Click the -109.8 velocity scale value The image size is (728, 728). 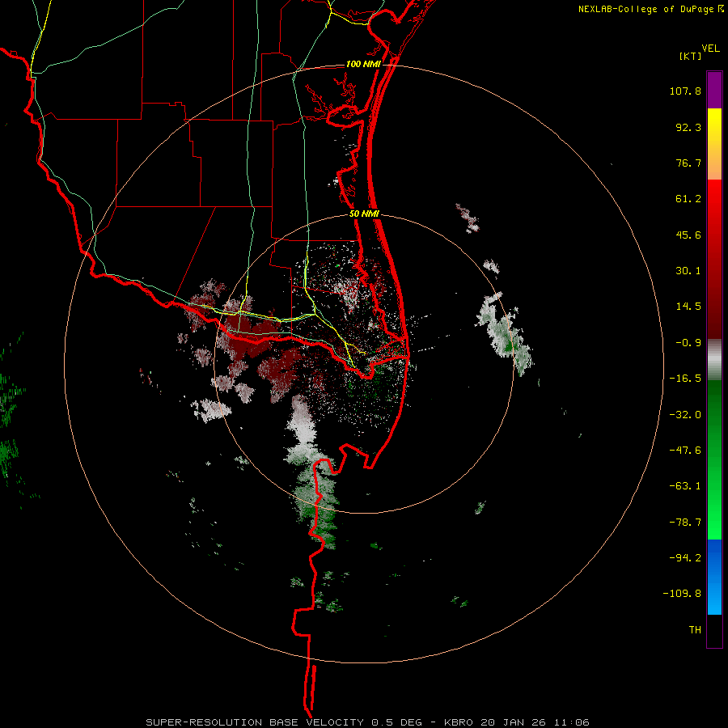(x=682, y=594)
